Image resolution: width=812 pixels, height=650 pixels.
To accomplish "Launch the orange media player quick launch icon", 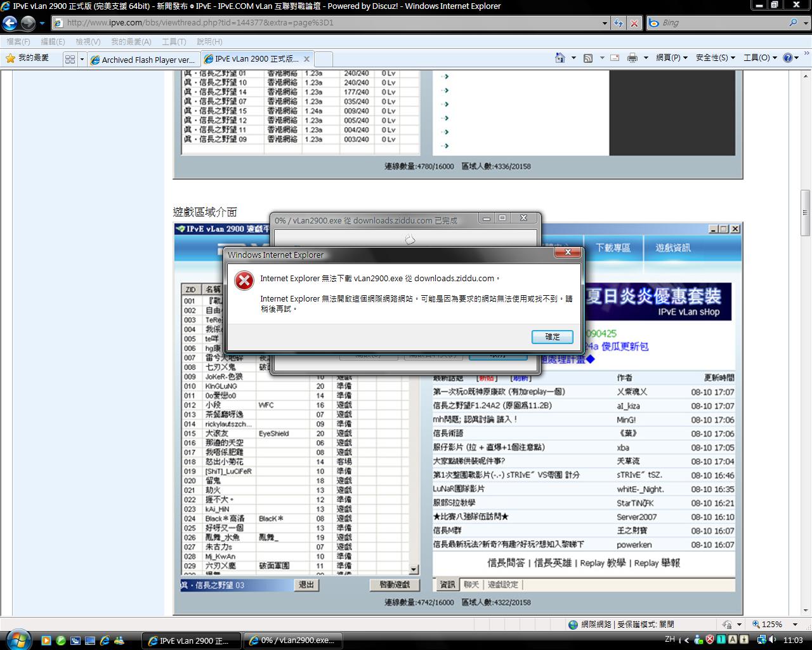I will point(46,640).
